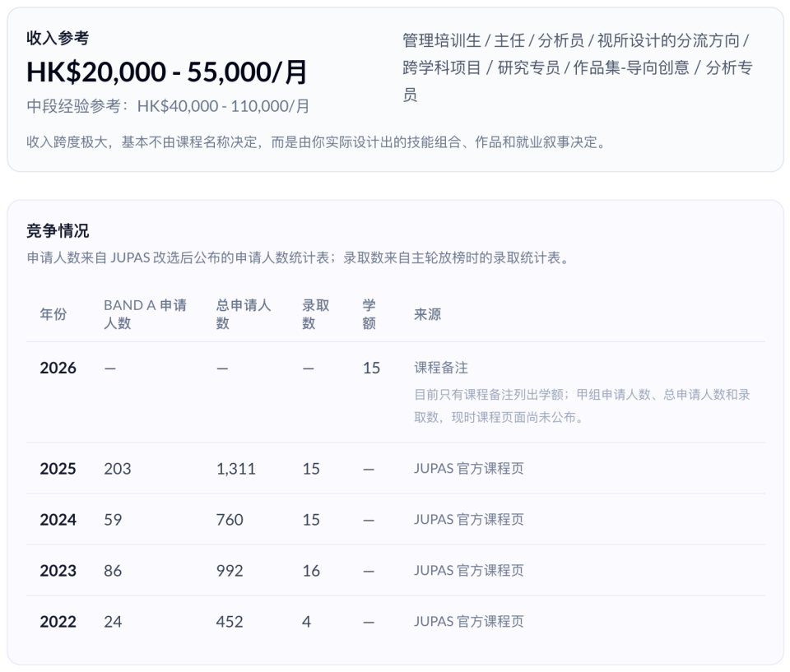Click the 992 total applicants value
This screenshot has height=672, width=790.
[x=230, y=571]
